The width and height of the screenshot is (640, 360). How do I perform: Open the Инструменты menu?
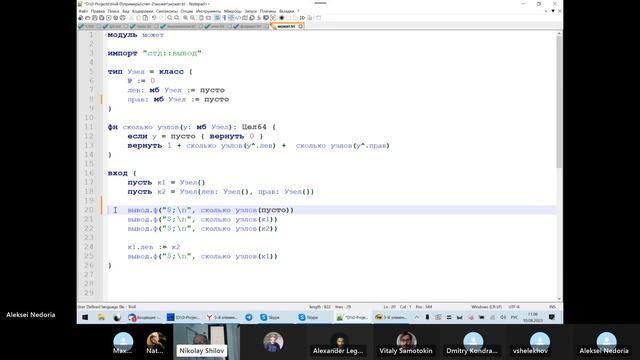coord(209,11)
